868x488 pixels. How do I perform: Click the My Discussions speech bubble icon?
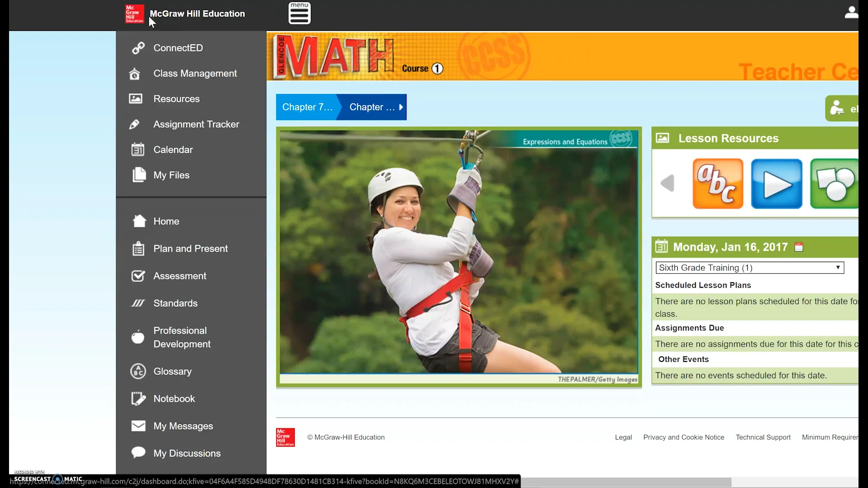[138, 452]
